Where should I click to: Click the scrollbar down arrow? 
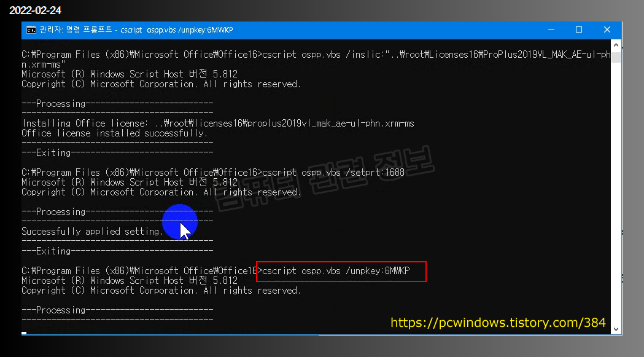pos(616,329)
